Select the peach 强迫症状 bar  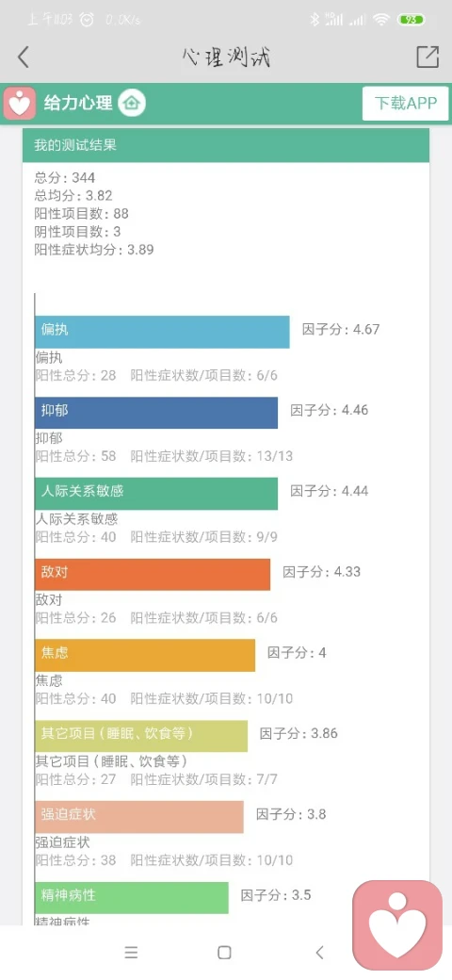[x=139, y=816]
